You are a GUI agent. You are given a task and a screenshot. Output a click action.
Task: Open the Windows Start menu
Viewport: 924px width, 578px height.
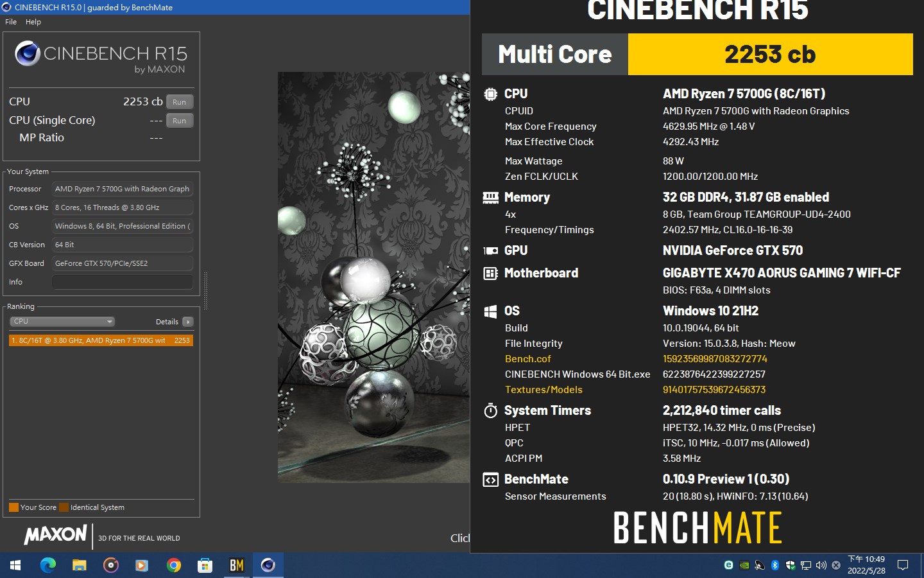15,565
